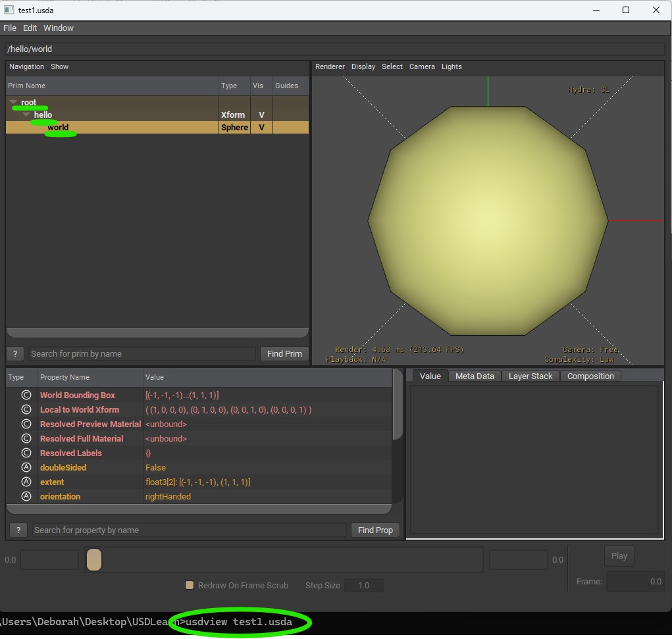
Task: Collapse the root prim tree node
Action: click(x=14, y=103)
